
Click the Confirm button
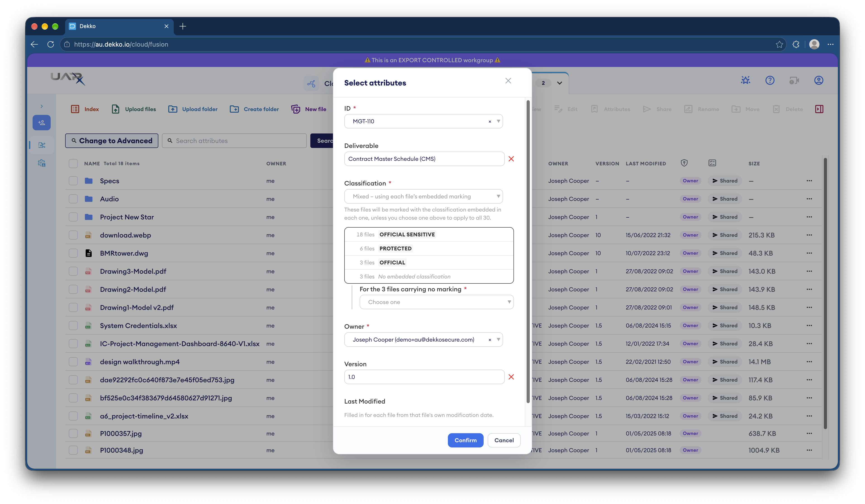[x=465, y=440]
